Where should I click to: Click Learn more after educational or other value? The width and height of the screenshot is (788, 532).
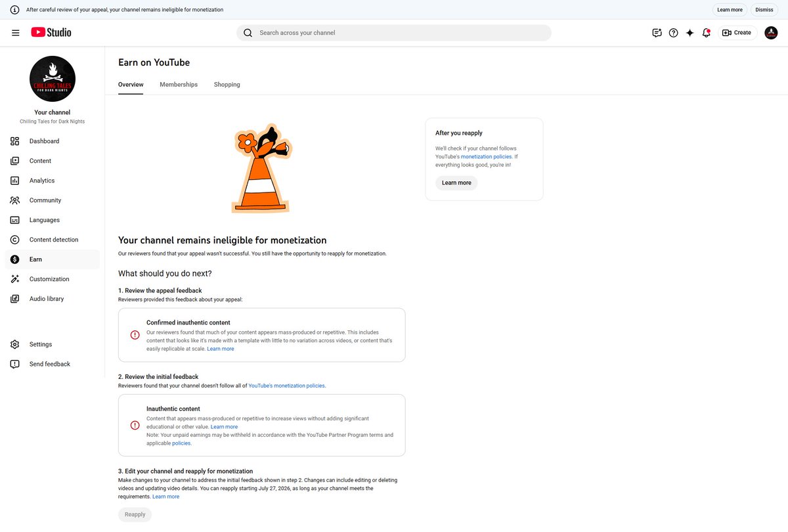click(224, 427)
